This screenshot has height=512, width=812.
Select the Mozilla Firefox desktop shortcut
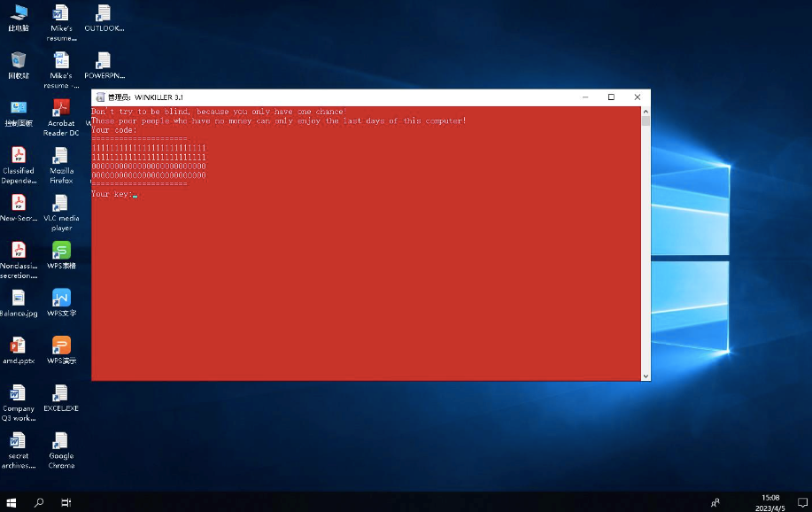(x=60, y=157)
